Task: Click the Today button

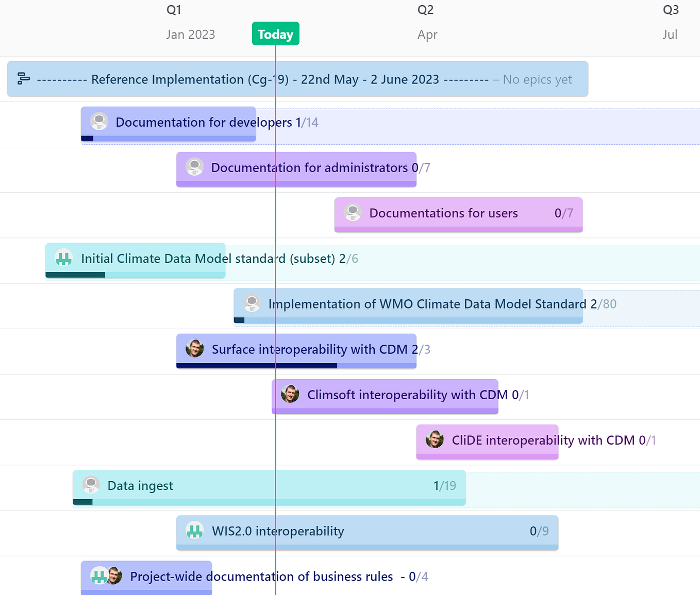Action: pos(275,33)
